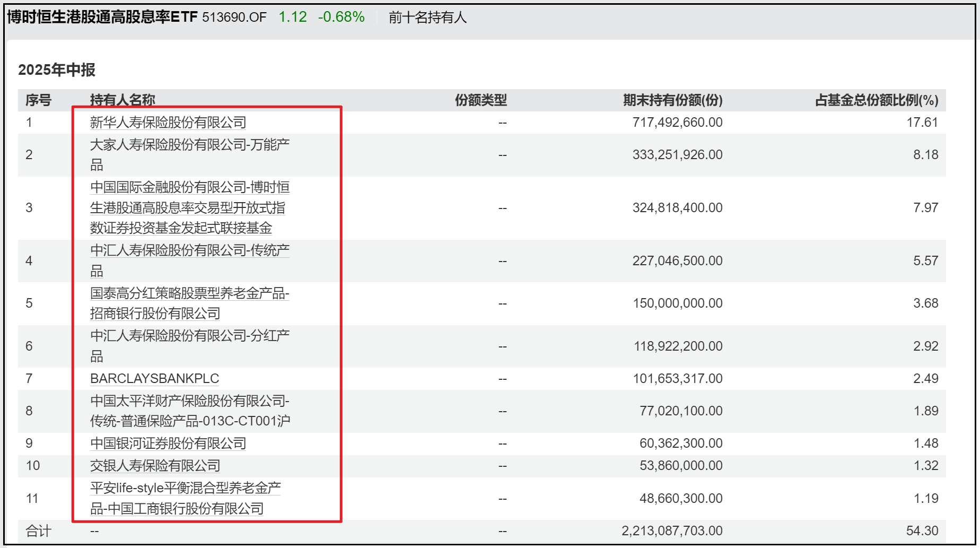Image resolution: width=980 pixels, height=548 pixels.
Task: Click the percentage 3.68
Action: coord(925,303)
